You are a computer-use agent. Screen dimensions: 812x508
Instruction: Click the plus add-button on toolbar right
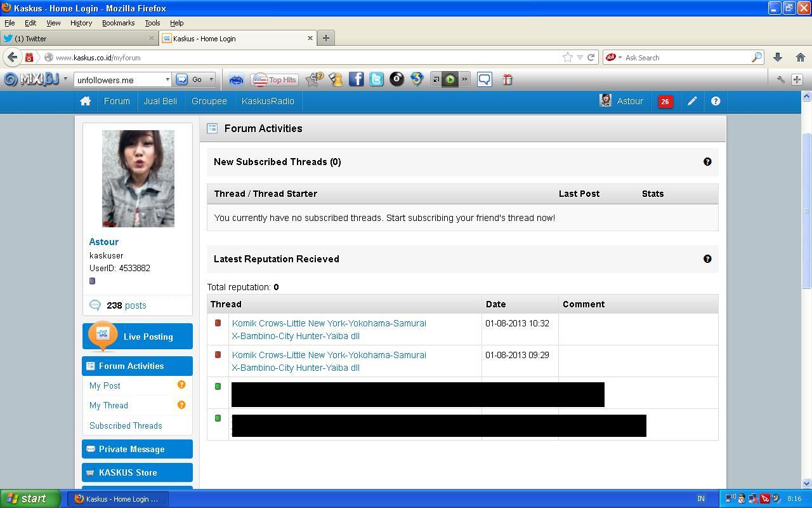(x=797, y=79)
